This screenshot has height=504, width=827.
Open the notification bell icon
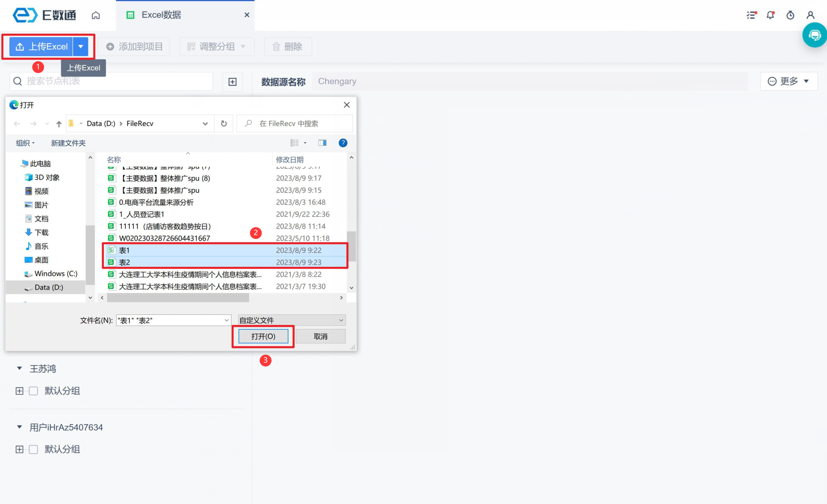[x=770, y=15]
